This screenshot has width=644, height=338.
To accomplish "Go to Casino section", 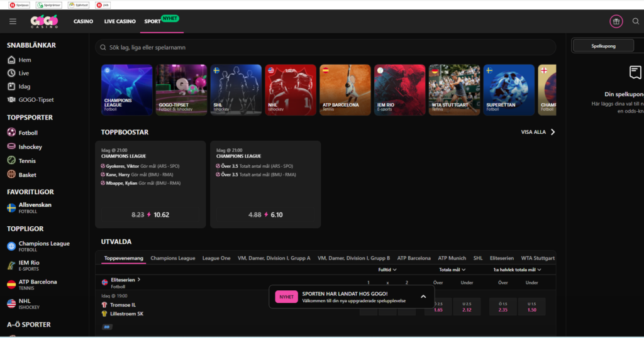I will (x=84, y=21).
